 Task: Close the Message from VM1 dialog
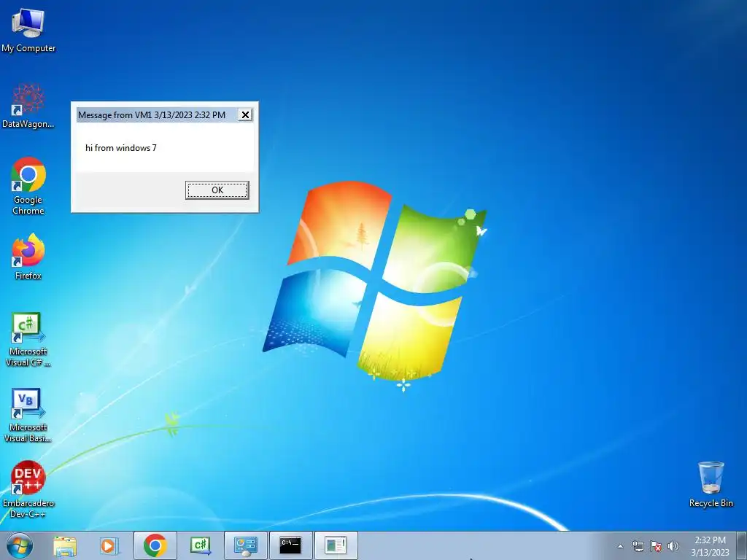(x=245, y=114)
